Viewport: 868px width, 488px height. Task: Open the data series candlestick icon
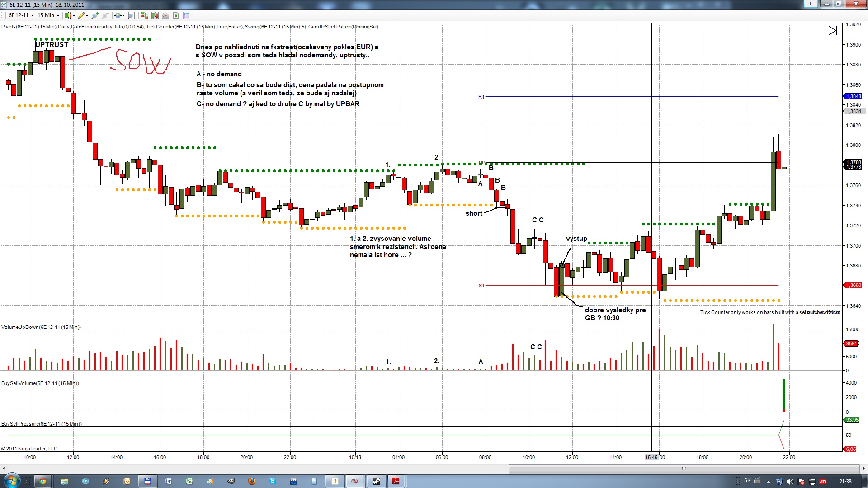tap(155, 15)
